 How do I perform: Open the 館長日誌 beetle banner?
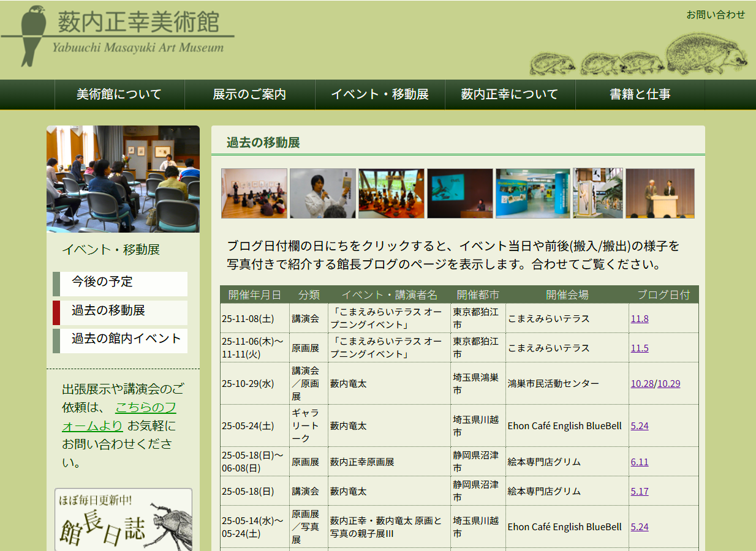pos(123,520)
